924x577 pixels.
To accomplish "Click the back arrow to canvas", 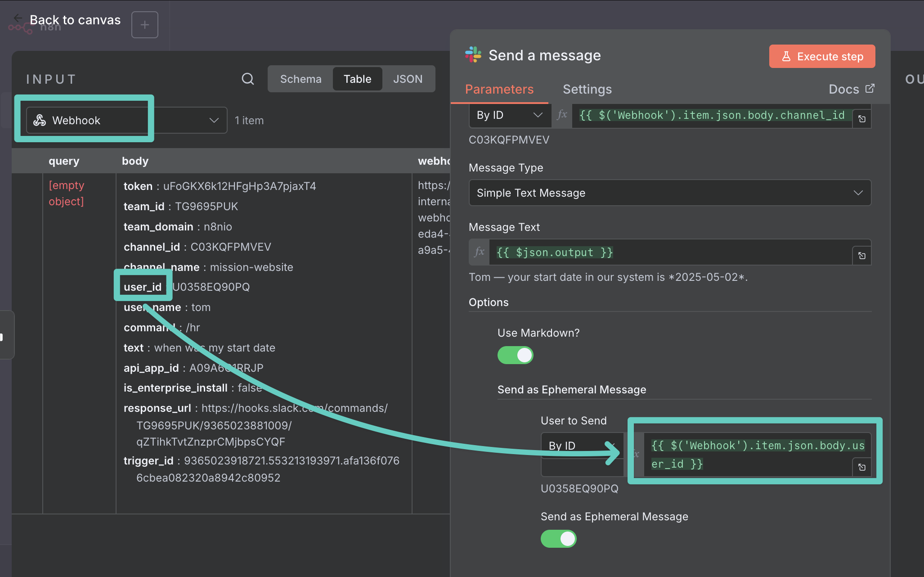I will (x=18, y=18).
